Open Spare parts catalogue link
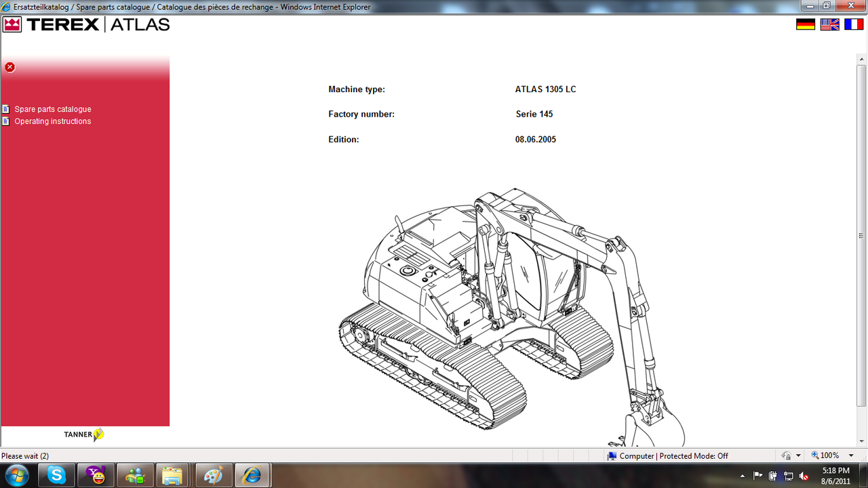 click(x=53, y=109)
